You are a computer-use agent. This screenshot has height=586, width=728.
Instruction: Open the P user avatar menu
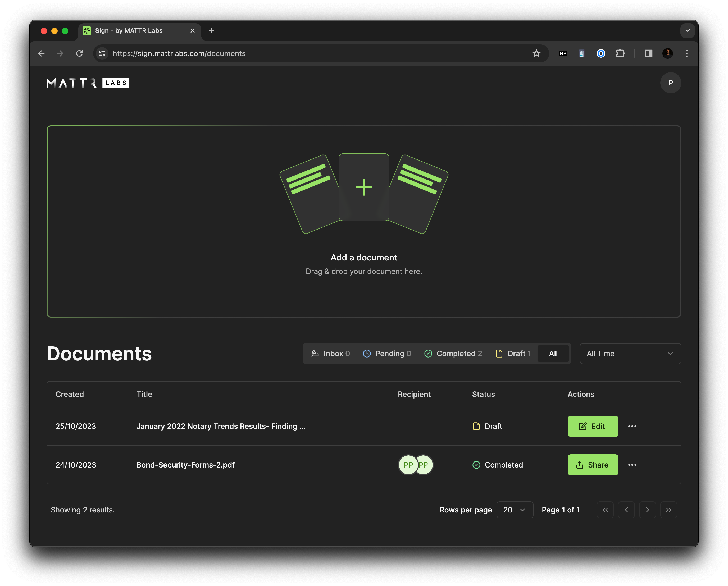(670, 83)
